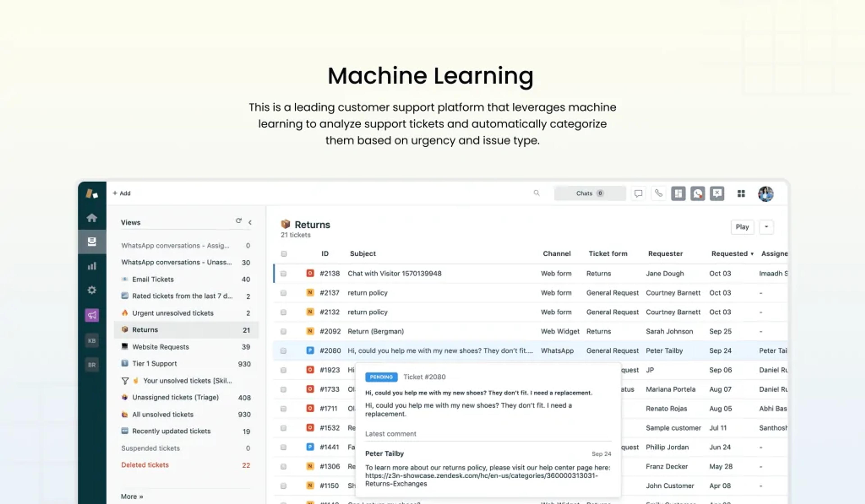Click status icon of ticket #2138

point(310,273)
